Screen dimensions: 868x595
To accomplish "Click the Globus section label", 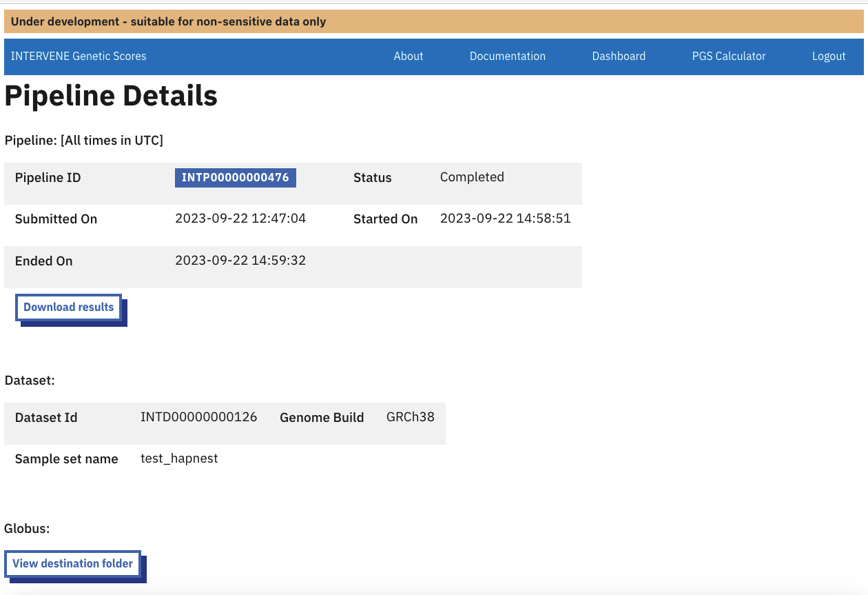I will pyautogui.click(x=27, y=529).
